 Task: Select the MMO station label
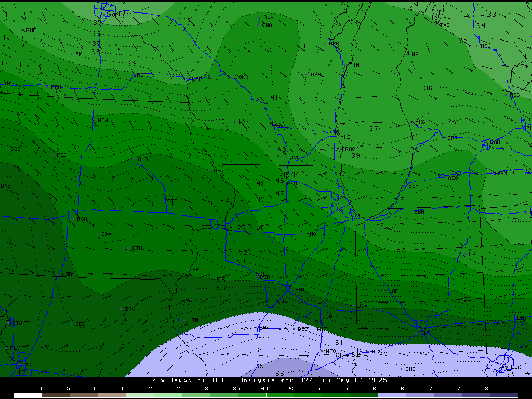tap(311, 234)
